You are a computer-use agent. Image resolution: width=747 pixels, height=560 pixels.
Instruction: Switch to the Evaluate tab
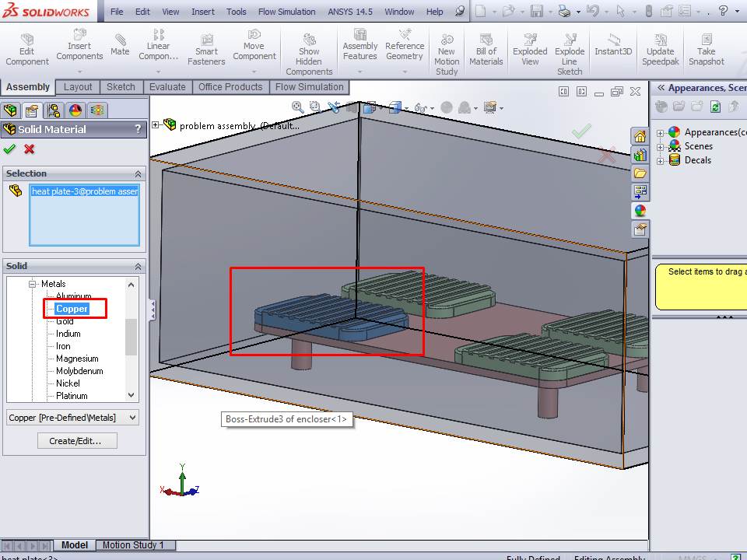tap(167, 87)
